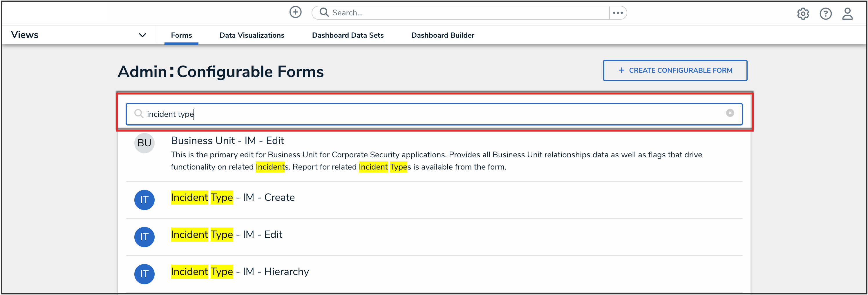Click the BU avatar for Business Unit

[x=144, y=143]
